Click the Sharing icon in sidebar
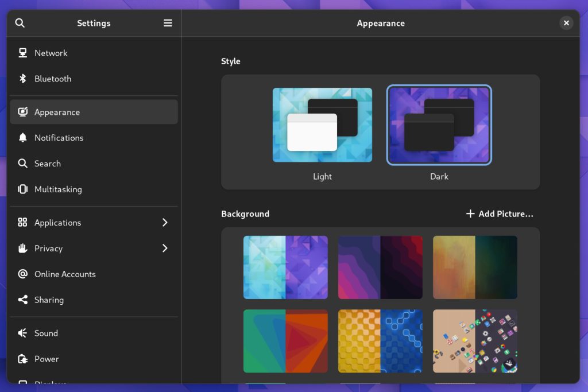This screenshot has height=392, width=588. coord(23,300)
